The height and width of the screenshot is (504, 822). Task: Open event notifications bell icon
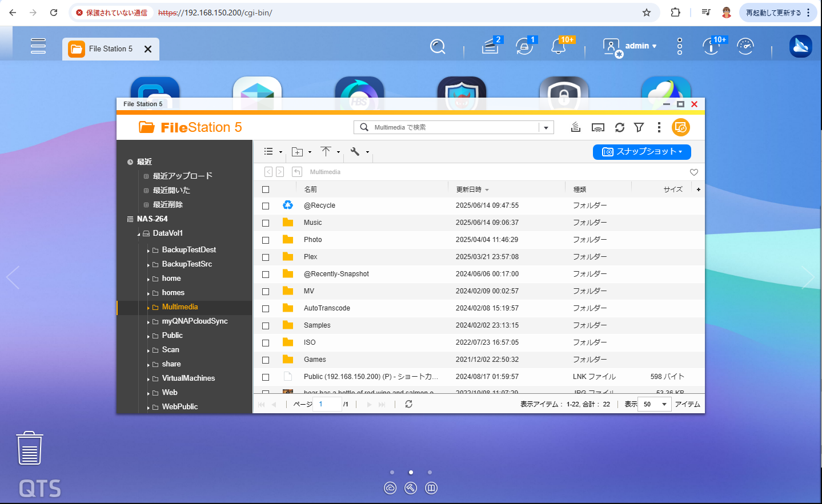pyautogui.click(x=559, y=46)
